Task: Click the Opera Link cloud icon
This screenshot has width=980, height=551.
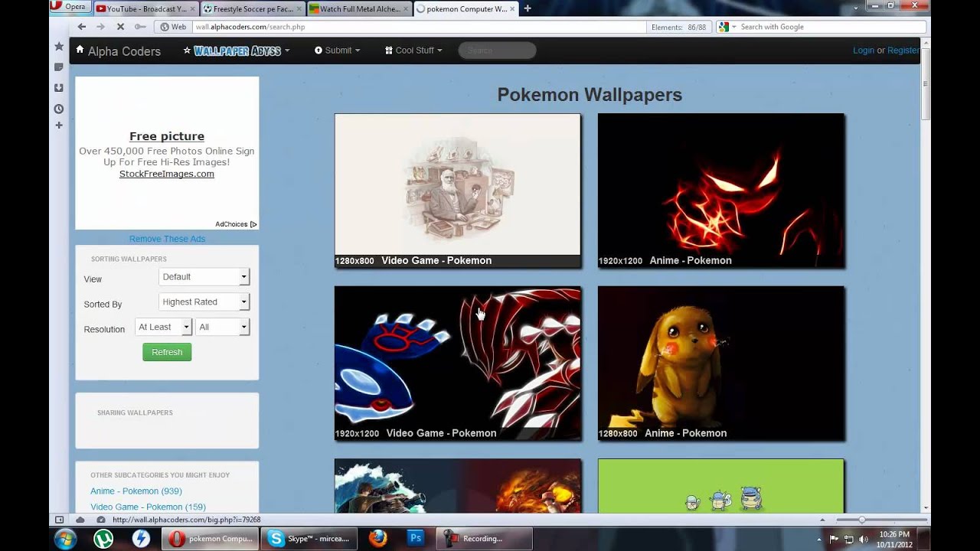Action: (80, 520)
